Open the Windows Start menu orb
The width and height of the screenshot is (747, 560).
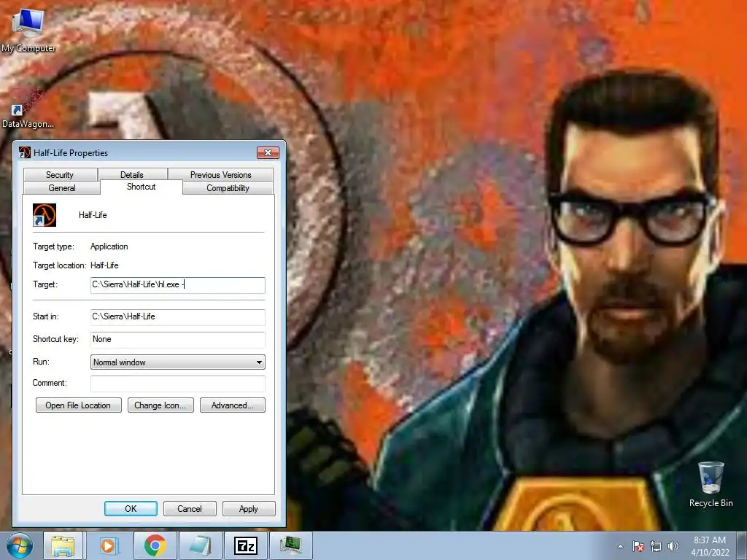click(20, 545)
